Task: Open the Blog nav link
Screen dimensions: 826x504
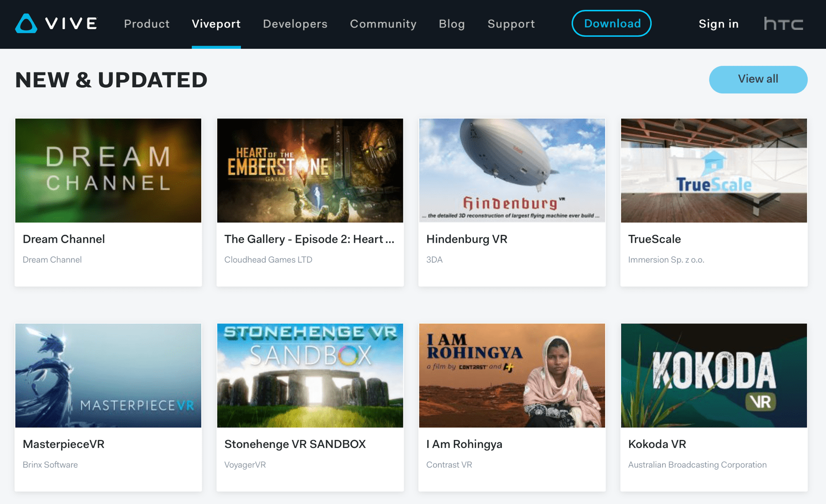Action: coord(452,24)
